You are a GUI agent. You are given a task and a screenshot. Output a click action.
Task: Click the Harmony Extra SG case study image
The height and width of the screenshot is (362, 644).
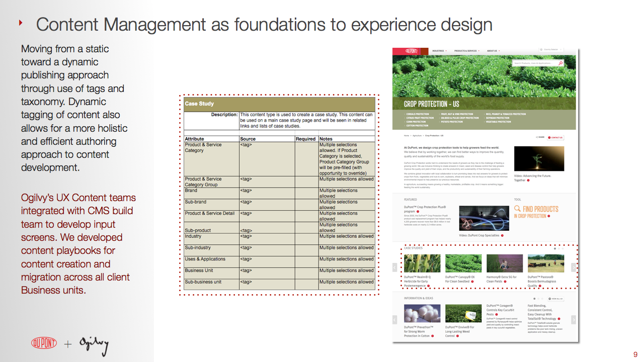(x=505, y=263)
